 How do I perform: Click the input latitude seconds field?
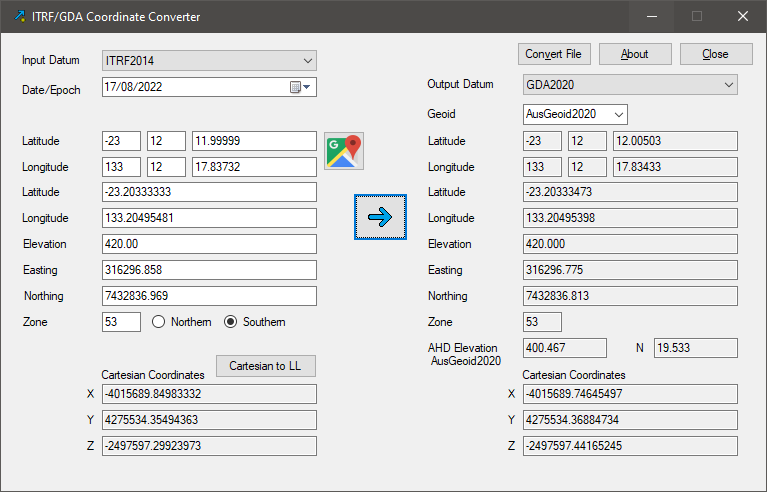[254, 141]
